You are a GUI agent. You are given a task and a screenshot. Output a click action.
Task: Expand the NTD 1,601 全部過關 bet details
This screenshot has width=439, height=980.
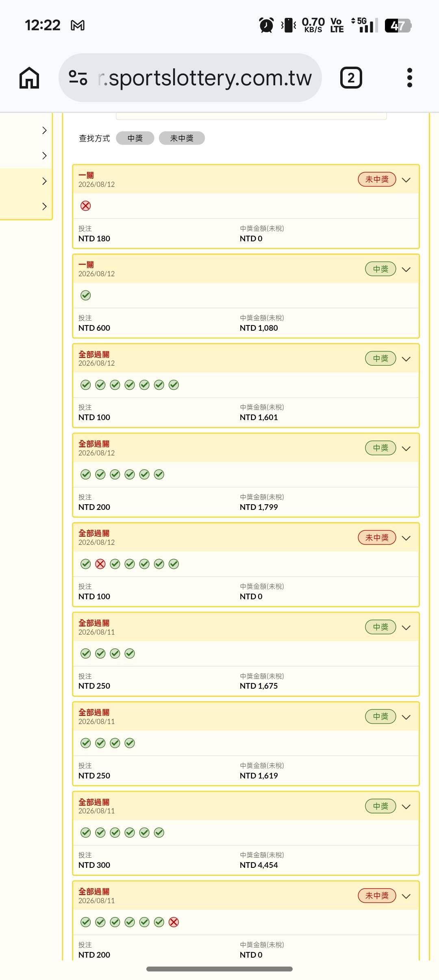coord(406,359)
